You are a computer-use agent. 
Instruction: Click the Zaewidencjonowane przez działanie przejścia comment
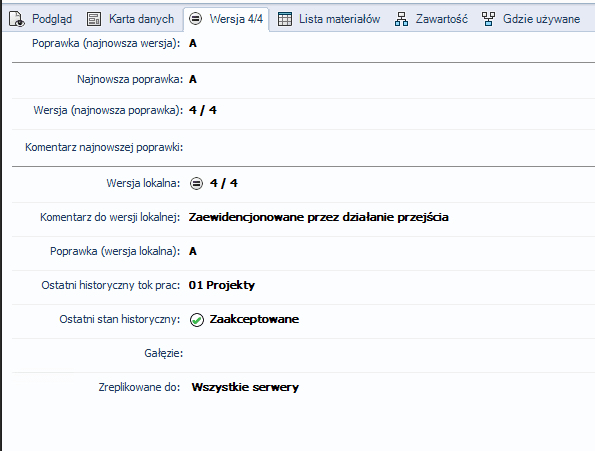point(319,217)
